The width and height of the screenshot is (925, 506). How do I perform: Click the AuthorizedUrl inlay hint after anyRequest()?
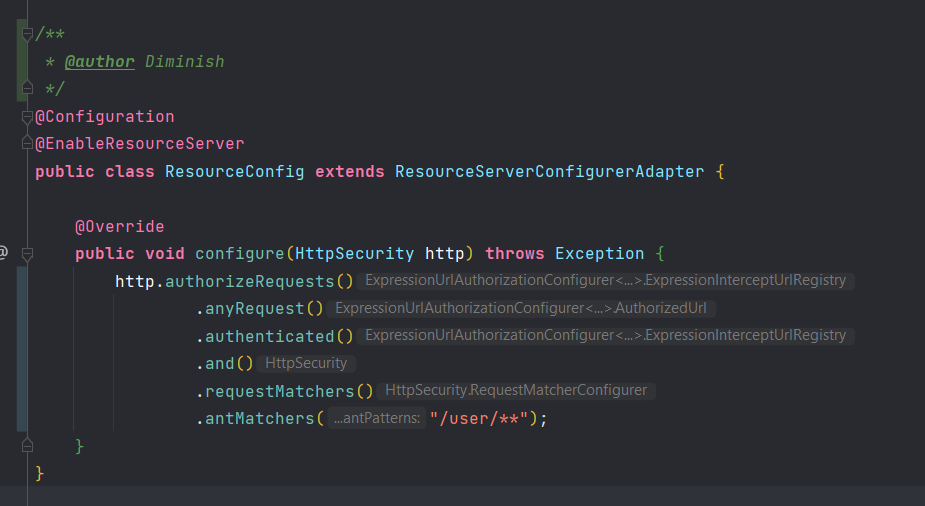521,308
